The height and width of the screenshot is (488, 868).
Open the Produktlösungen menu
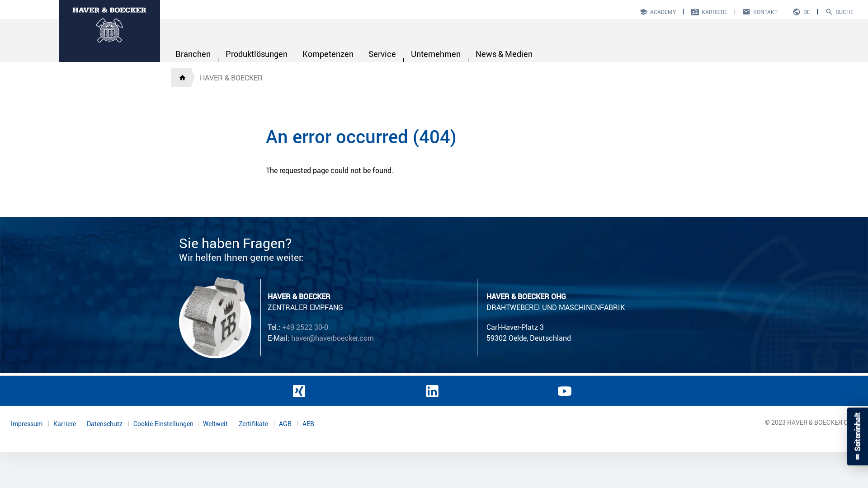click(256, 54)
